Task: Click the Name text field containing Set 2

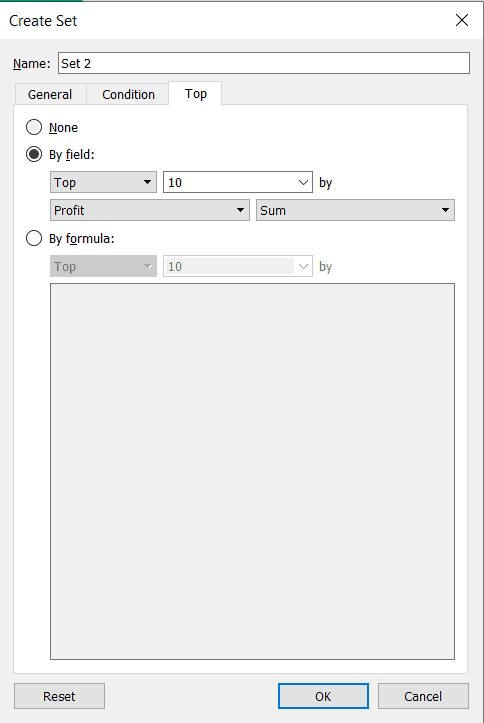Action: coord(264,63)
